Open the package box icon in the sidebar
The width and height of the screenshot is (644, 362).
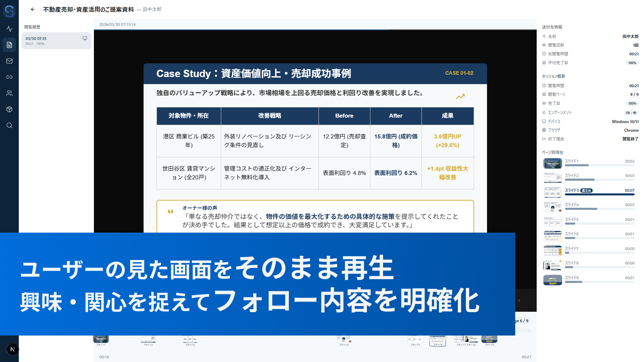click(9, 109)
